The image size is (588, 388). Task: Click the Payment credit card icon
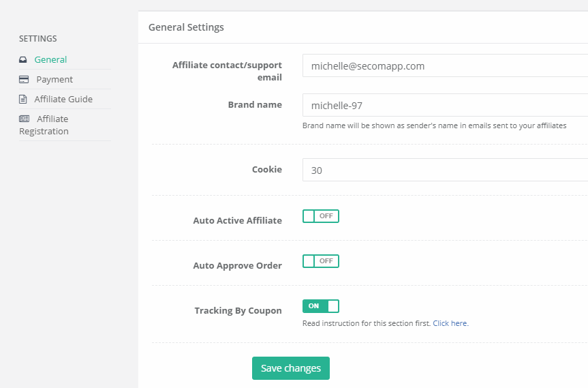24,79
